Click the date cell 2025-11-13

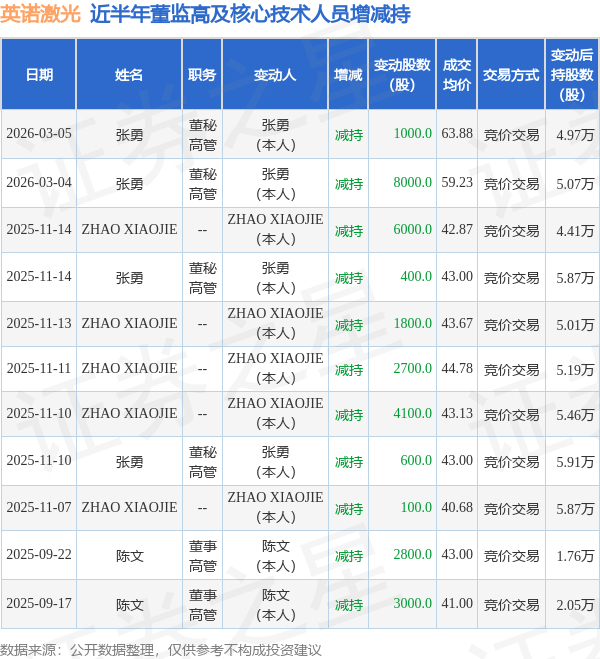[x=39, y=323]
